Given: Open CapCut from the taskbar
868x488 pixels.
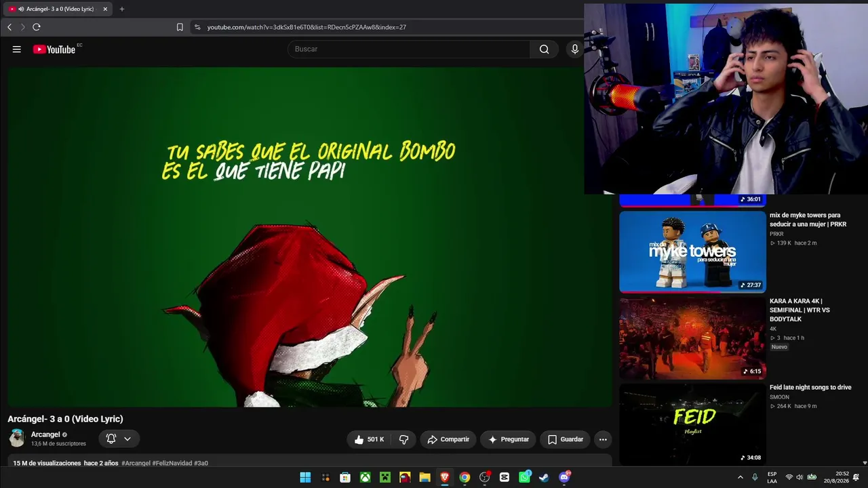Looking at the screenshot, I should click(x=505, y=477).
